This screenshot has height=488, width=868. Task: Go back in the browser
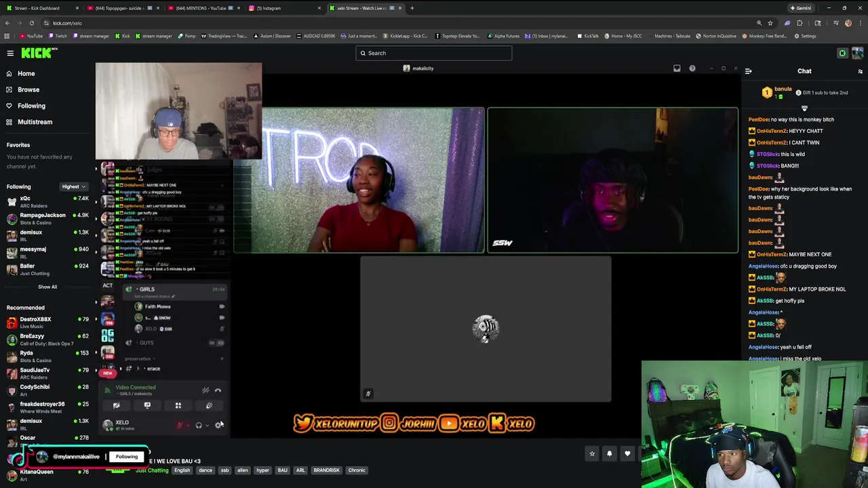[x=7, y=23]
